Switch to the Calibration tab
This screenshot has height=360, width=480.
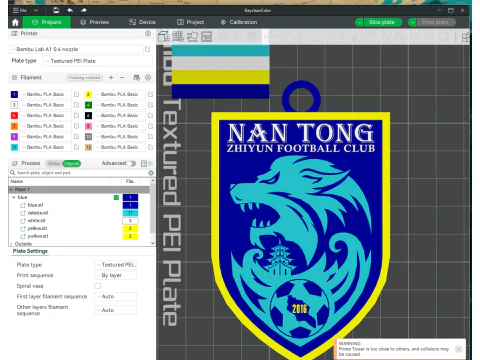pyautogui.click(x=239, y=22)
